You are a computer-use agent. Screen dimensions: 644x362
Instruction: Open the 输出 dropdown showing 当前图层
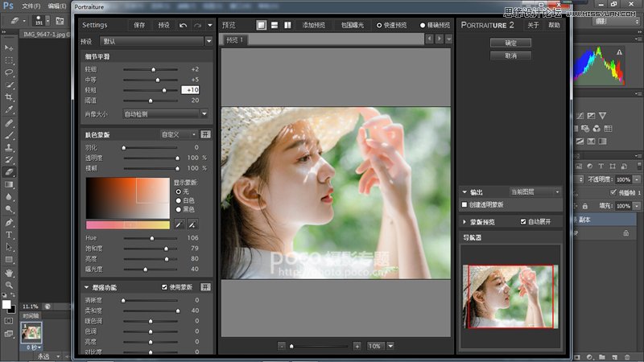tap(535, 192)
